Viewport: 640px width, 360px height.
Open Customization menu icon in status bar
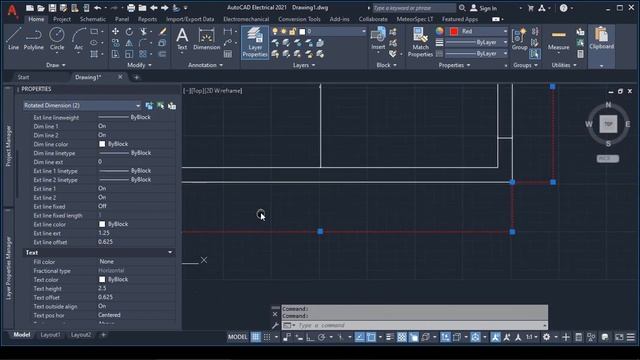pos(631,337)
